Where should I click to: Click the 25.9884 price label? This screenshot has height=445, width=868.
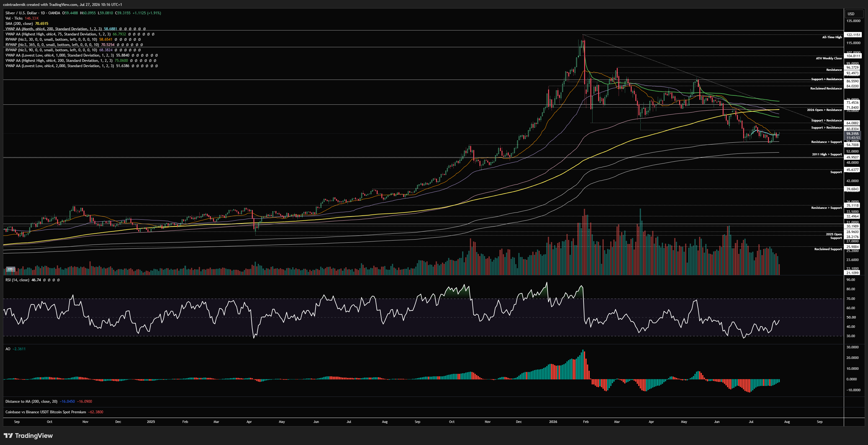(852, 247)
